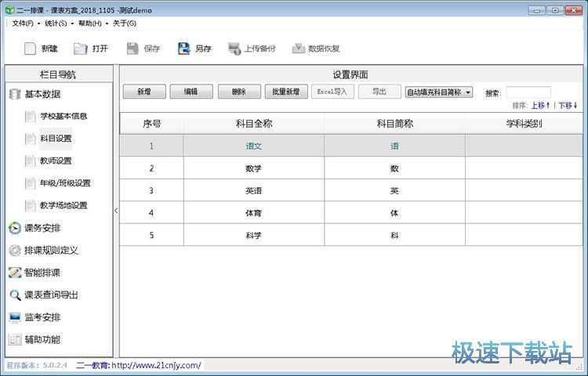588x376 pixels.
Task: Open the 辅助功能 section
Action: point(42,340)
